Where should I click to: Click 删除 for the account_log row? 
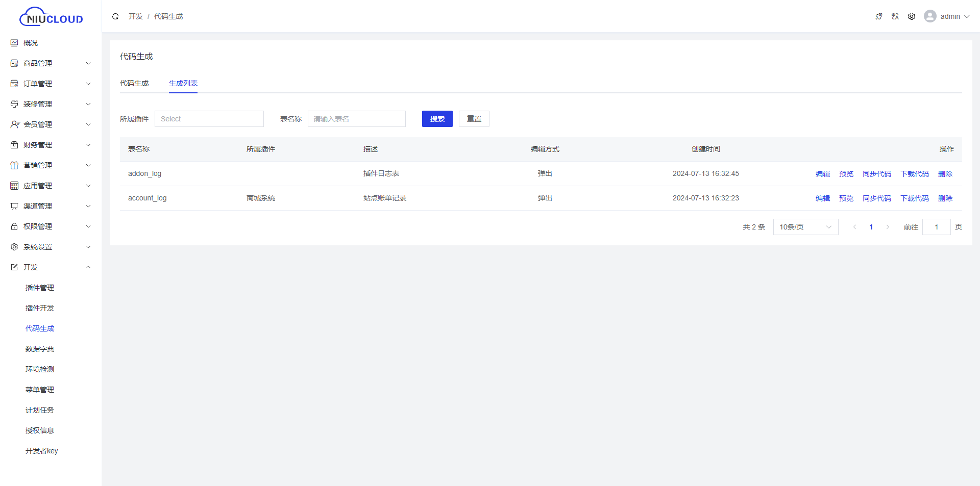945,198
